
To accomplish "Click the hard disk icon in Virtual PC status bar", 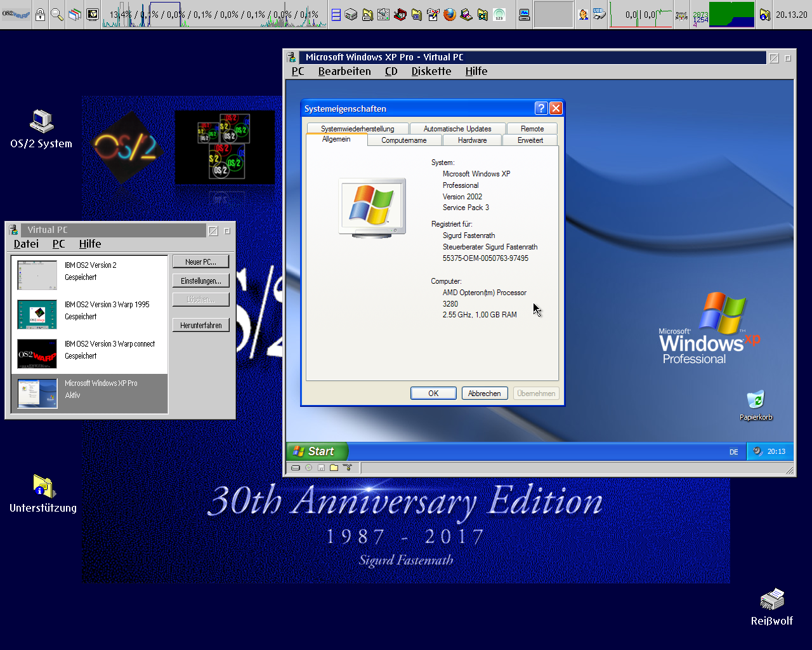I will [x=296, y=468].
